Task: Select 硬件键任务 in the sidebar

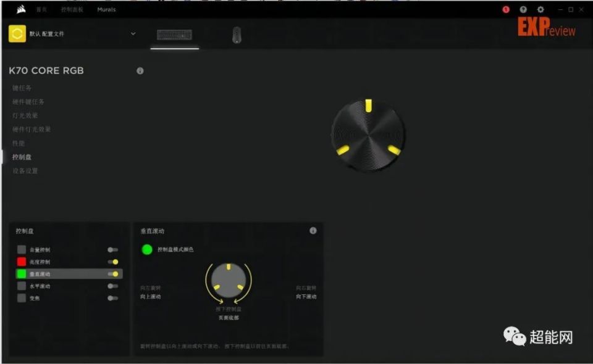Action: (28, 102)
